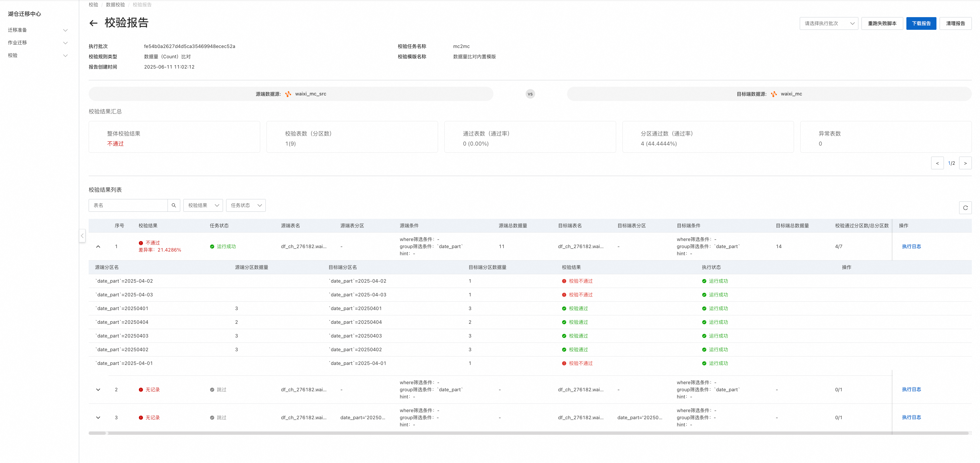Click 校验通过 status for date_part=20250402
This screenshot has width=980, height=463.
(x=578, y=350)
